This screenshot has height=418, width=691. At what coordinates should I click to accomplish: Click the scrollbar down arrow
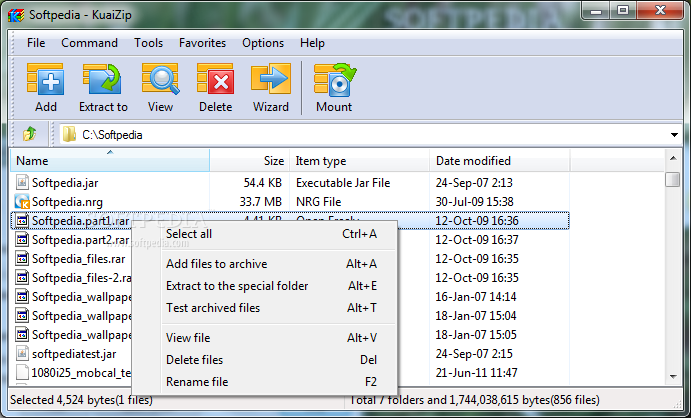pos(673,376)
